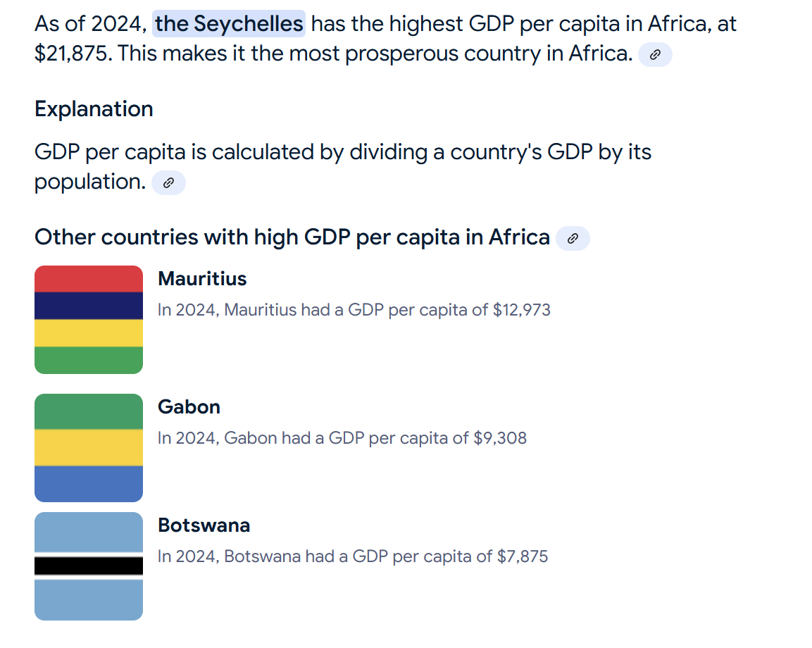Click the Gabon flag image
Viewport: 812px width, 648px height.
(89, 448)
